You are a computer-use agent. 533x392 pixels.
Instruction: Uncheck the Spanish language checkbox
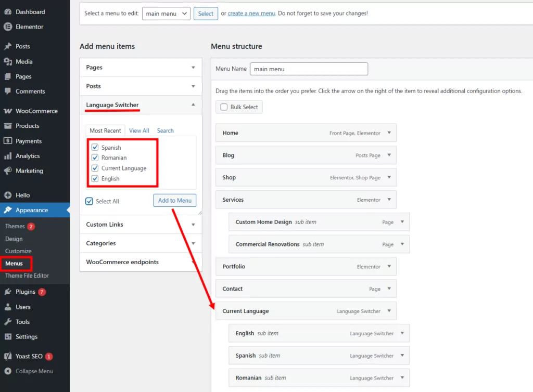(95, 148)
